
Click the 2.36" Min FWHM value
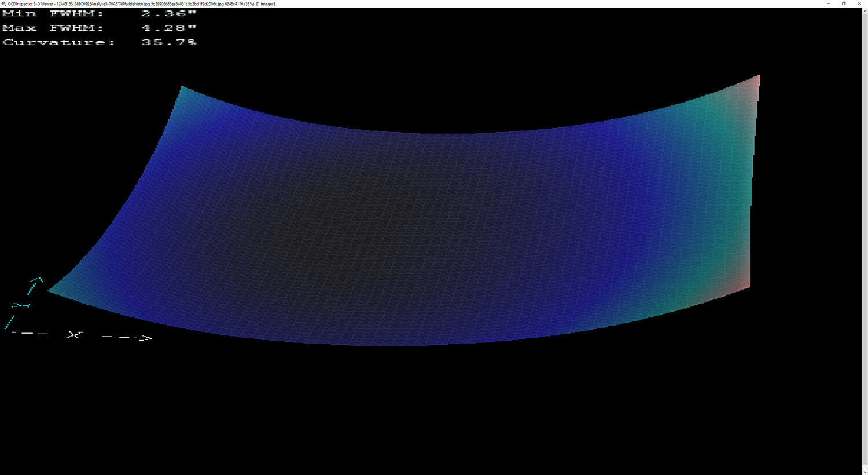click(168, 13)
